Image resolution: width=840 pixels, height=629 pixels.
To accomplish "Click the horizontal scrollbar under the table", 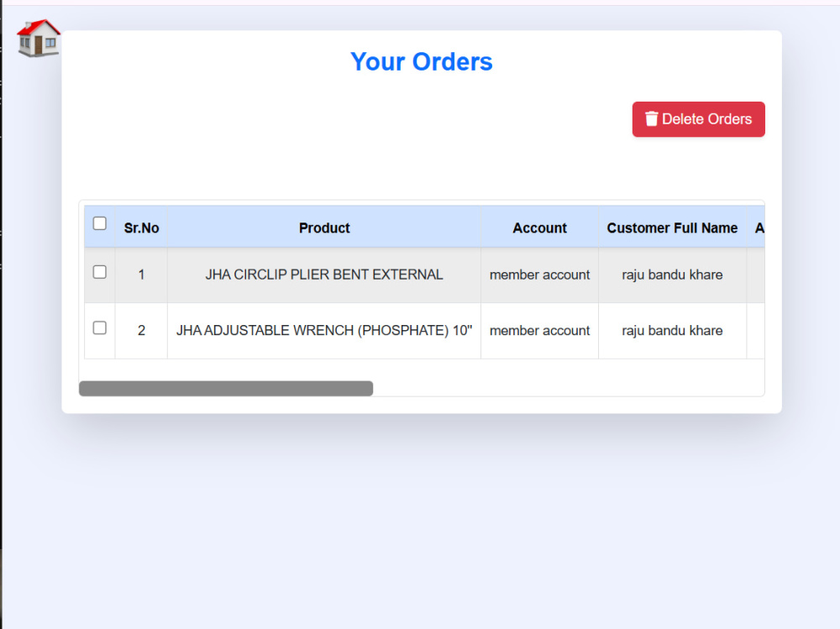I will [225, 389].
